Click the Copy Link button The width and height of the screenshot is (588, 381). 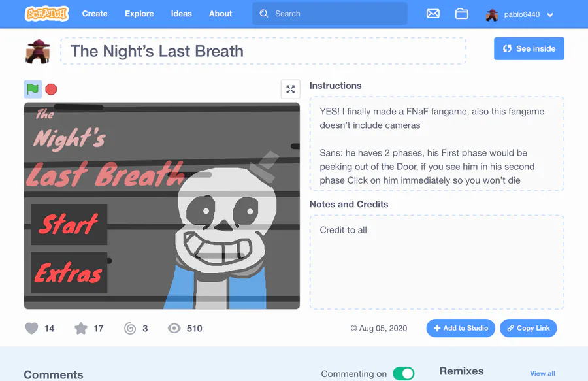point(529,328)
